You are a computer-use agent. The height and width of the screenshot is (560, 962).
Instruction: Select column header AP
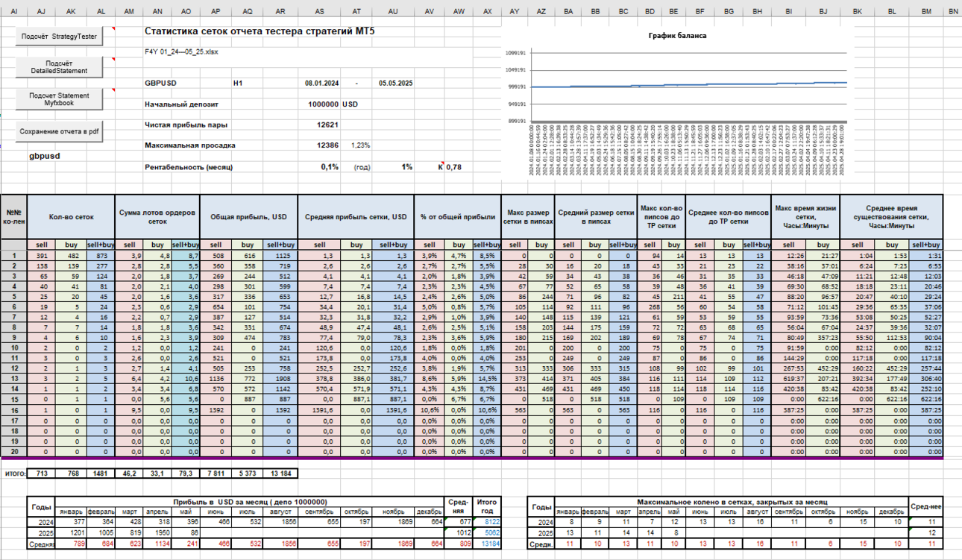[x=216, y=11]
